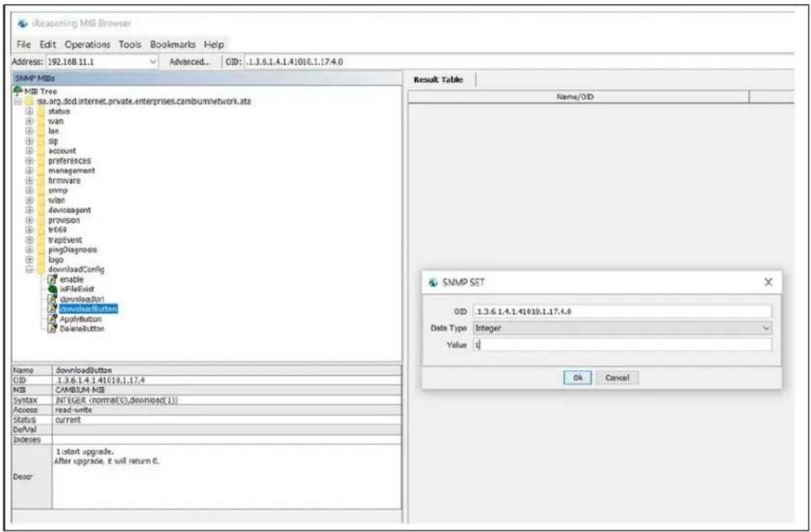Click the Access value read-write
Screen dimensions: 811x532
pyautogui.click(x=74, y=409)
